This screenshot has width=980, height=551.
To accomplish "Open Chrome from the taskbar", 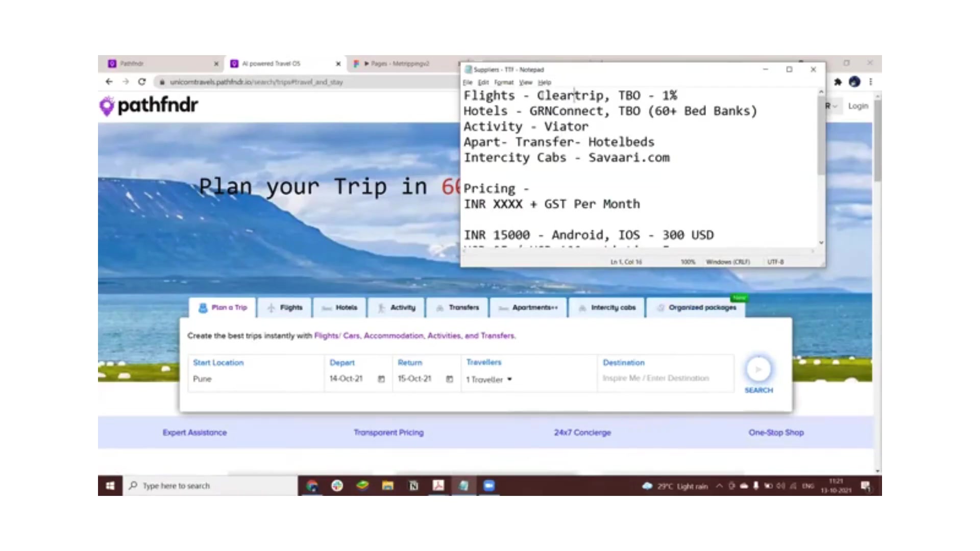I will click(x=312, y=486).
